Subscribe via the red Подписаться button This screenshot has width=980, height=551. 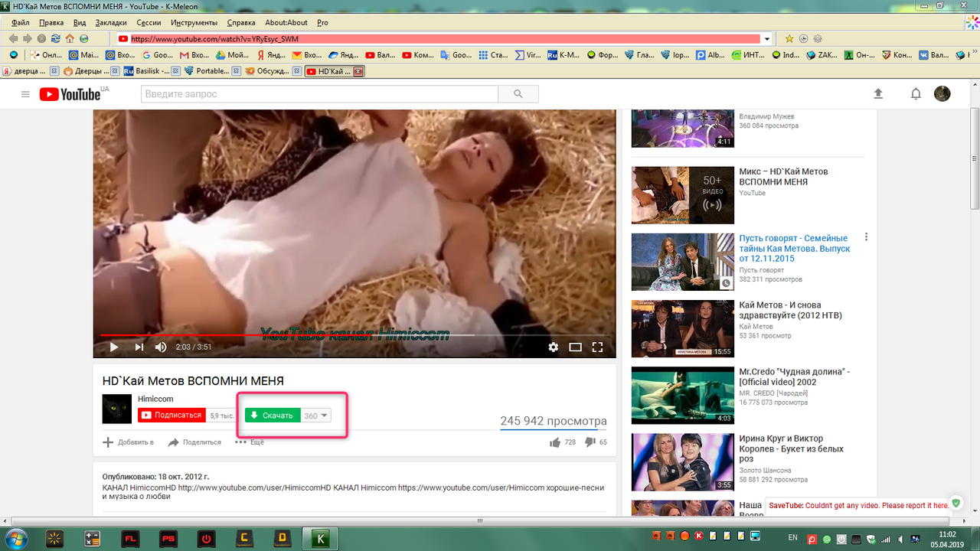pyautogui.click(x=172, y=415)
